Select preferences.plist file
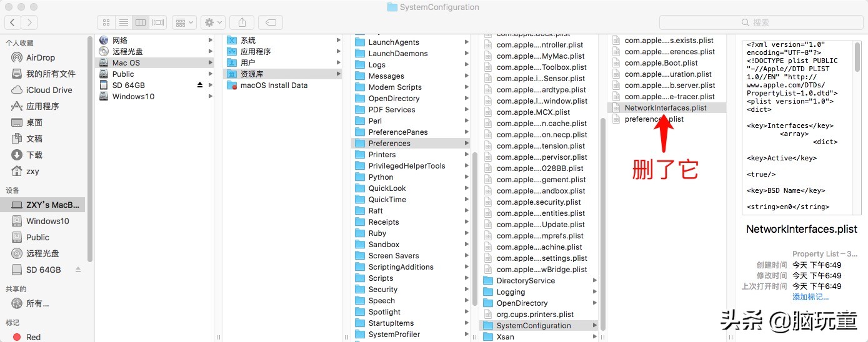The width and height of the screenshot is (868, 342). 667,119
